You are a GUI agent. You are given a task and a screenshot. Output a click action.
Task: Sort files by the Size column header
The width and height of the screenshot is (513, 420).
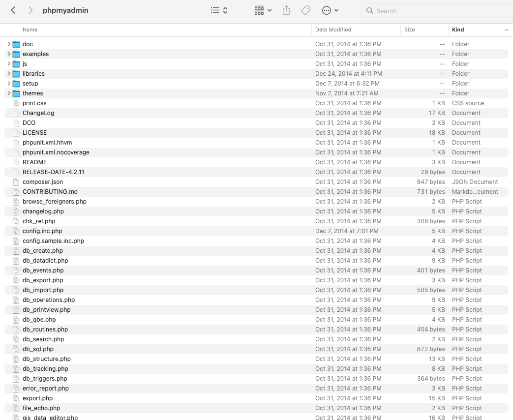(x=409, y=30)
